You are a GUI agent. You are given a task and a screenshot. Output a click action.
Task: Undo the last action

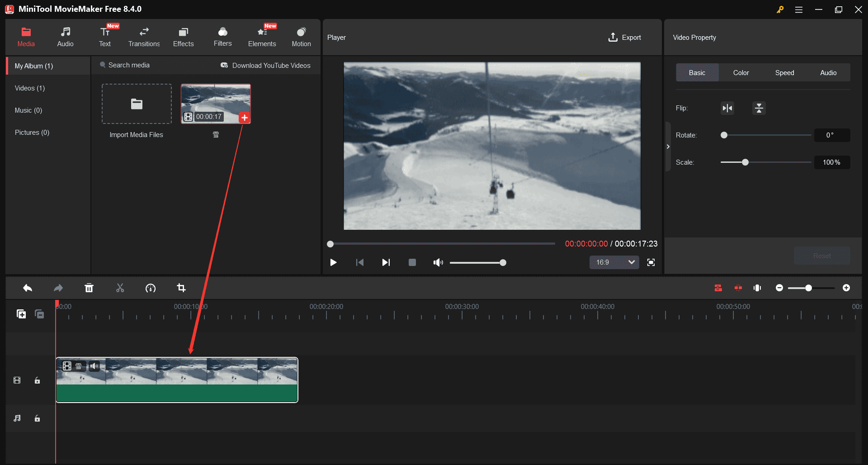click(27, 288)
